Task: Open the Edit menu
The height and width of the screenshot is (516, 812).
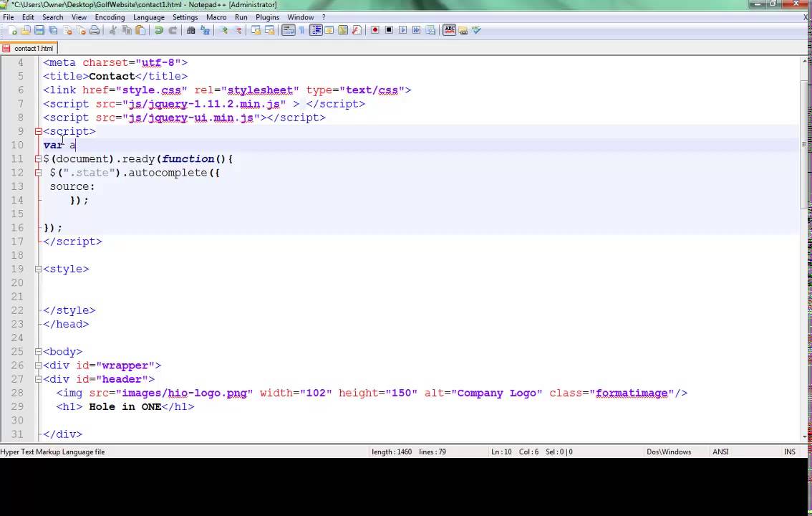Action: click(x=28, y=17)
